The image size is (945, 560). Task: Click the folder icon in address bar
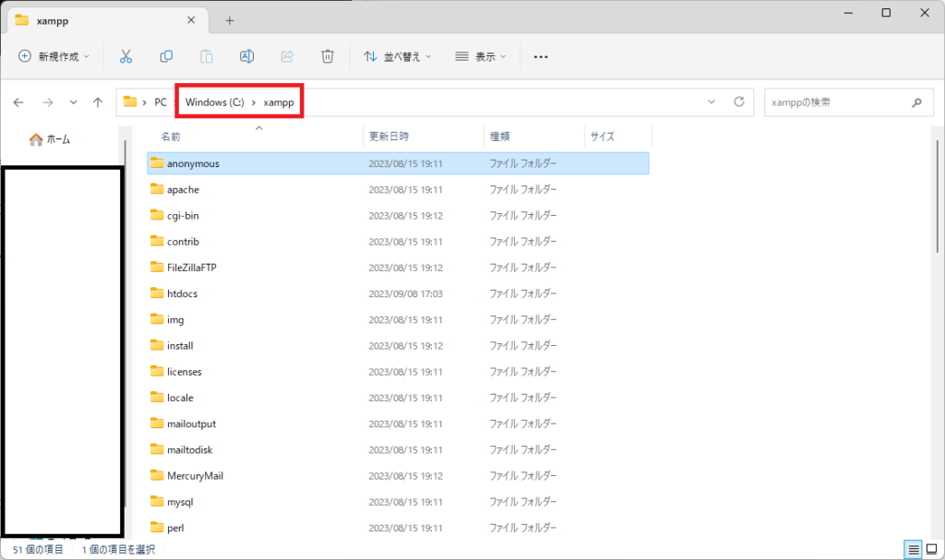click(x=129, y=101)
